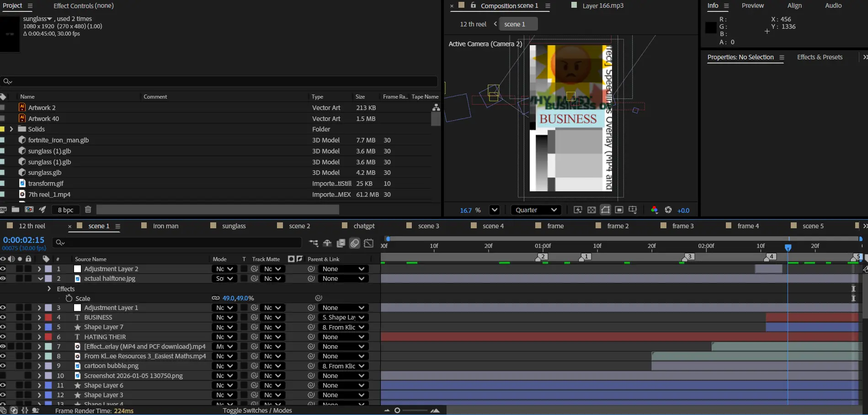The height and width of the screenshot is (415, 868).
Task: Open the Effects & Presets tab
Action: point(820,57)
